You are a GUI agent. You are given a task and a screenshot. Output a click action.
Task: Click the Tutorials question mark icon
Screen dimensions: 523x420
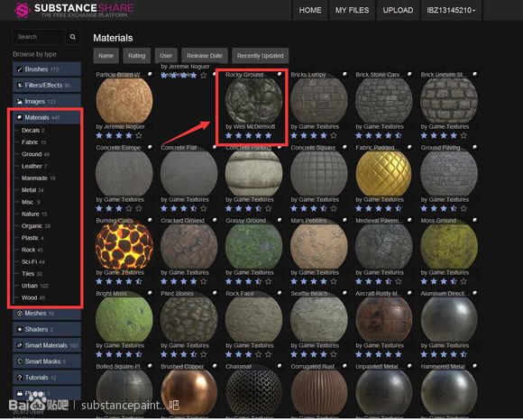[x=20, y=378]
